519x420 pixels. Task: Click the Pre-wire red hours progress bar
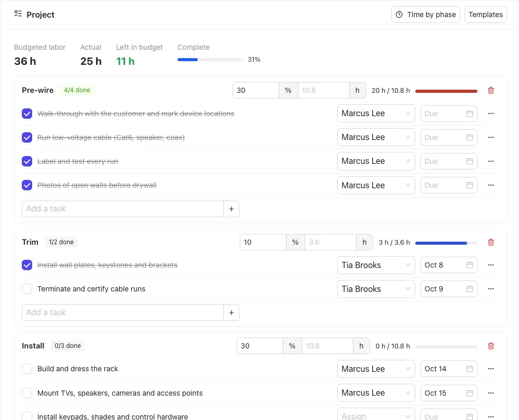point(446,91)
